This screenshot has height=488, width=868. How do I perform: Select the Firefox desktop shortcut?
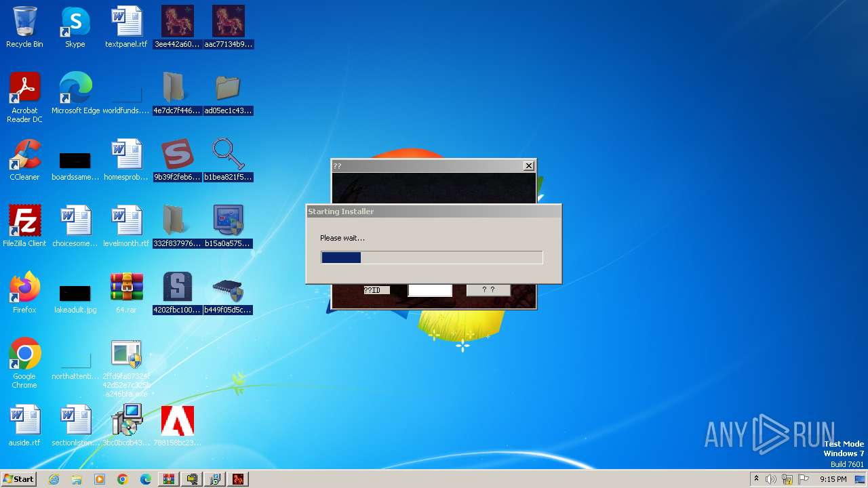pyautogui.click(x=24, y=293)
